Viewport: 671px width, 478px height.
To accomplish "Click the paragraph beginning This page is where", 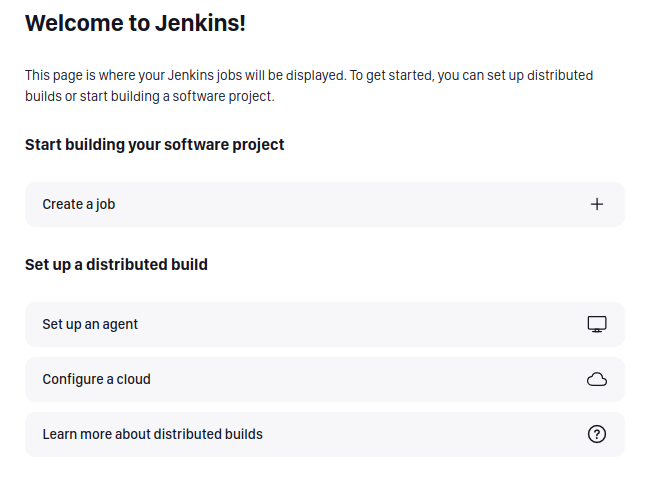I will pyautogui.click(x=309, y=86).
